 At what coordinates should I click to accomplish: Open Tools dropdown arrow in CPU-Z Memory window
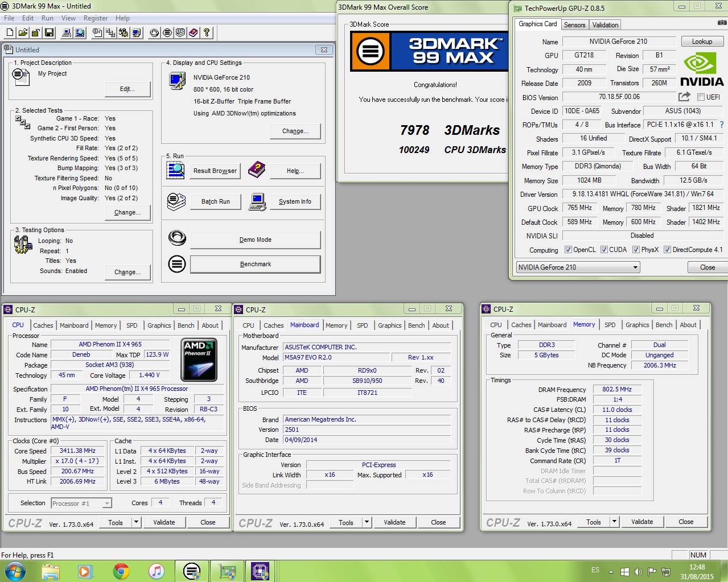pyautogui.click(x=614, y=522)
